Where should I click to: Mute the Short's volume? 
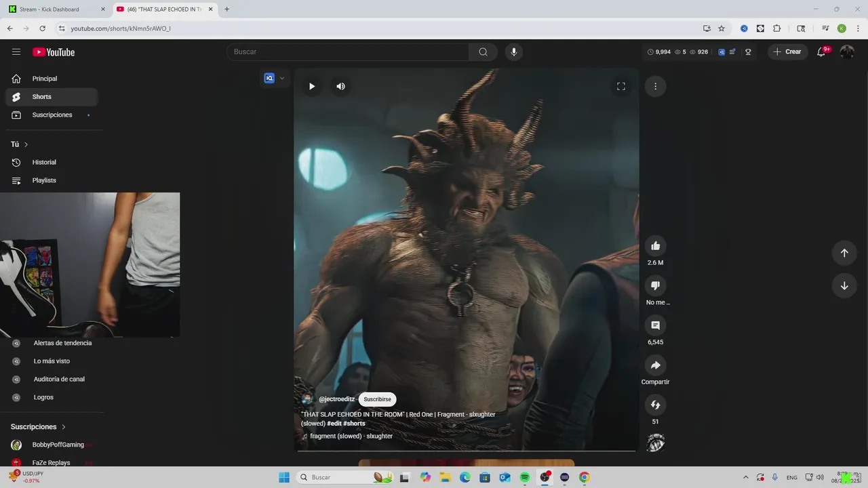(340, 86)
